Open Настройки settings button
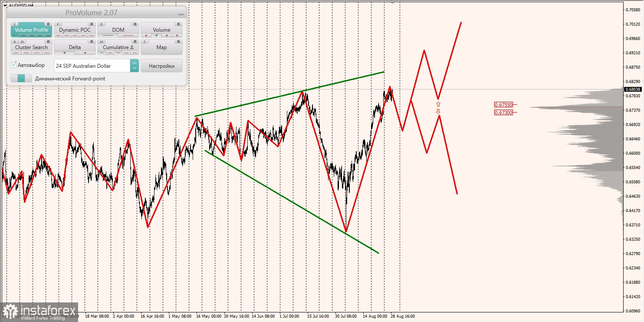The height and width of the screenshot is (322, 644). (161, 66)
